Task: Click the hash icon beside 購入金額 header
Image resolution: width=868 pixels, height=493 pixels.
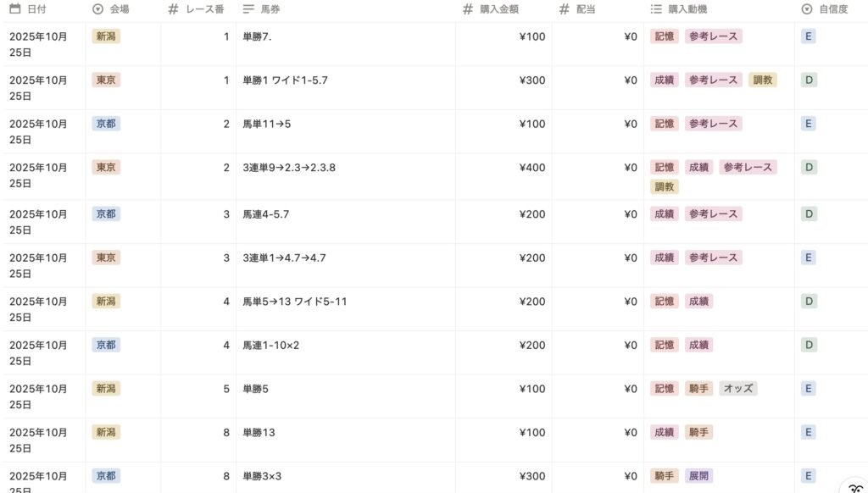Action: (x=468, y=9)
